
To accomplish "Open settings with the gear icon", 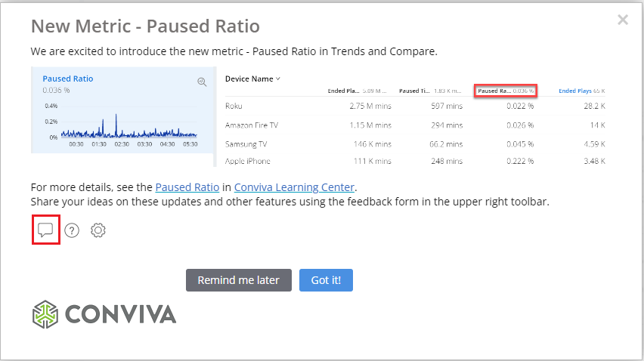I will point(98,230).
